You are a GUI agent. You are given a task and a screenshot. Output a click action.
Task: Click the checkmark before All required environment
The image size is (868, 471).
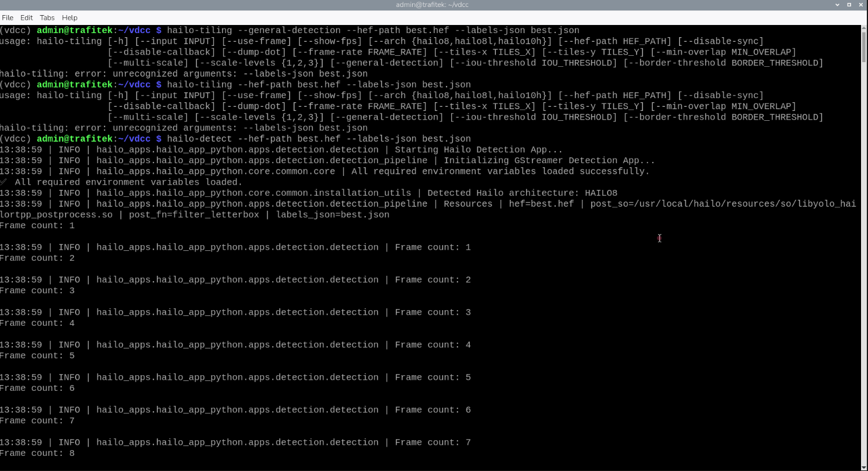coord(5,182)
